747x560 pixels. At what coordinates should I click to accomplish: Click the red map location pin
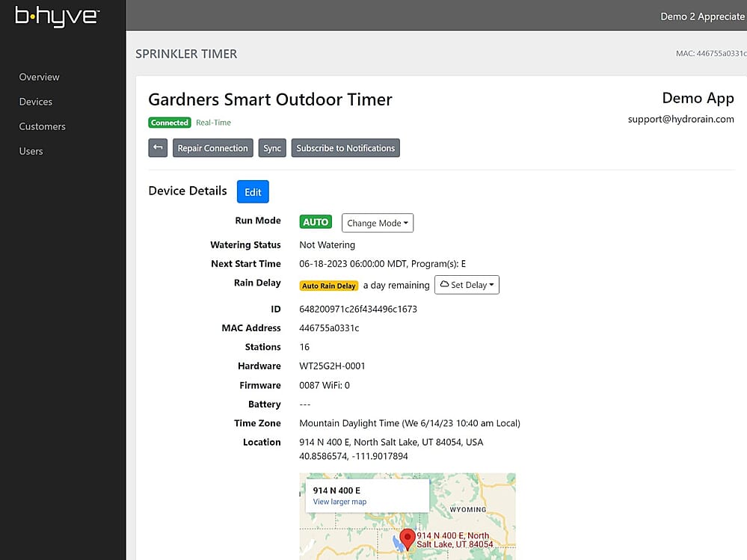pos(408,540)
